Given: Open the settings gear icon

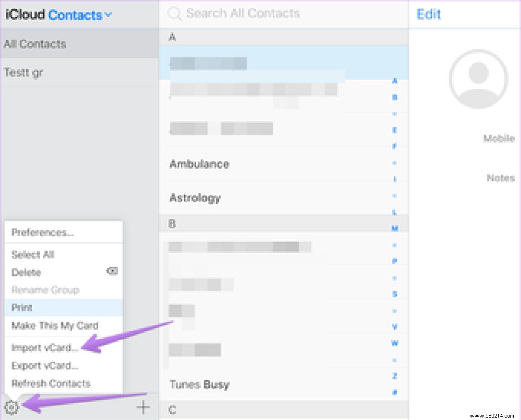Looking at the screenshot, I should [x=12, y=407].
